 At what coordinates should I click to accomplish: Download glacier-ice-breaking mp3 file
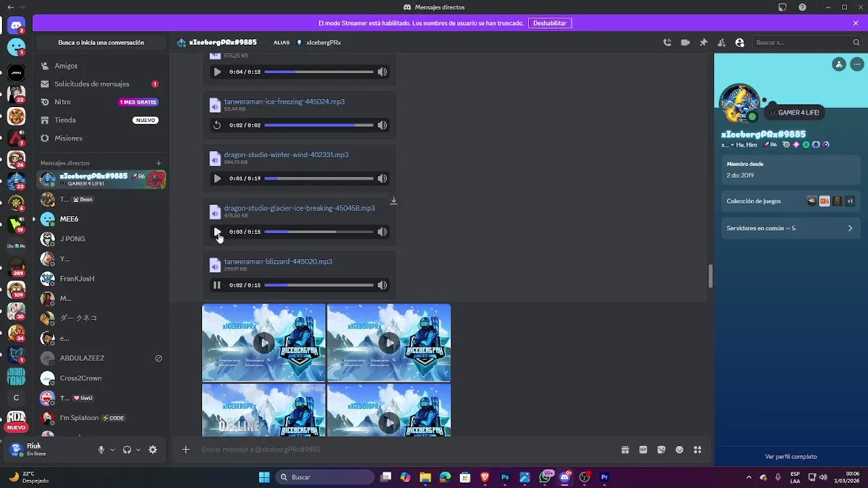(393, 201)
